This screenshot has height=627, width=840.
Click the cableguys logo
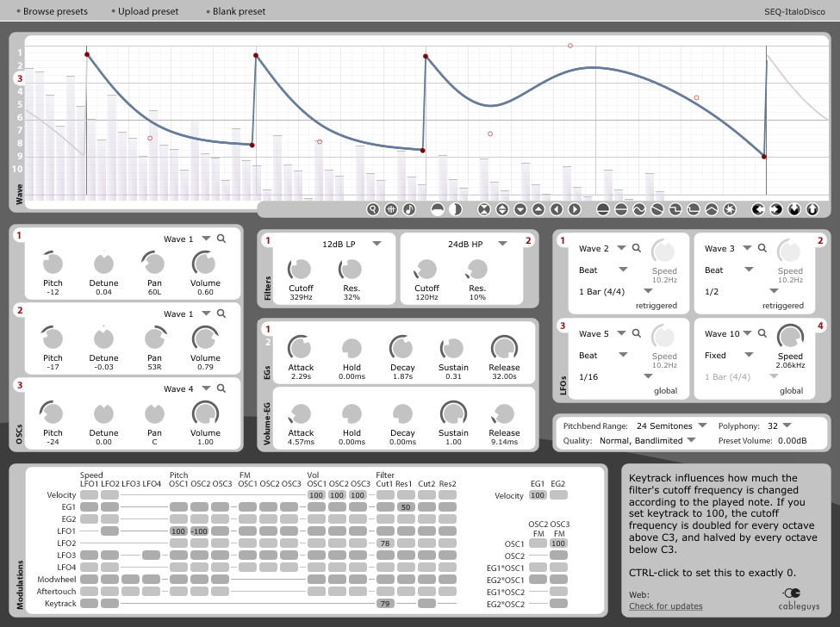click(799, 599)
